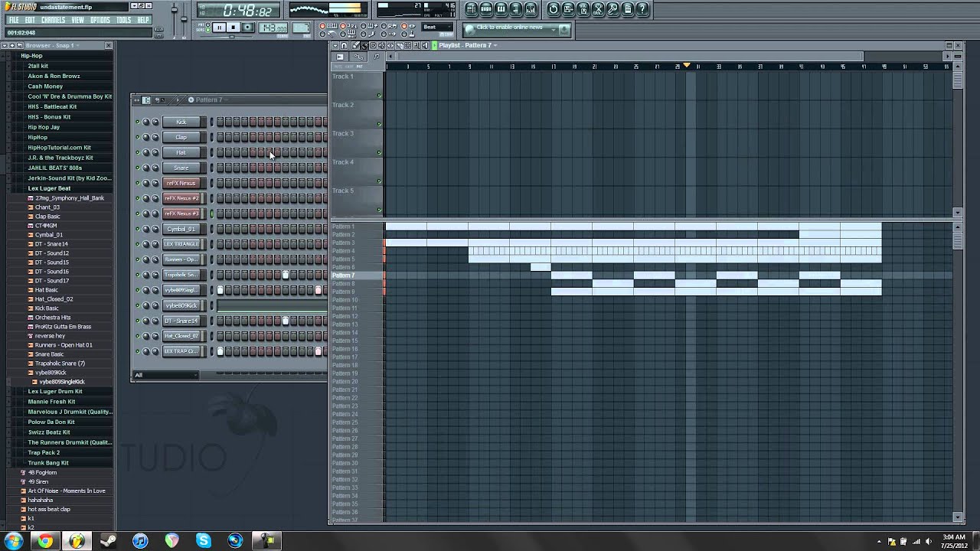Toggle the Clap channel mute LED

pos(138,137)
